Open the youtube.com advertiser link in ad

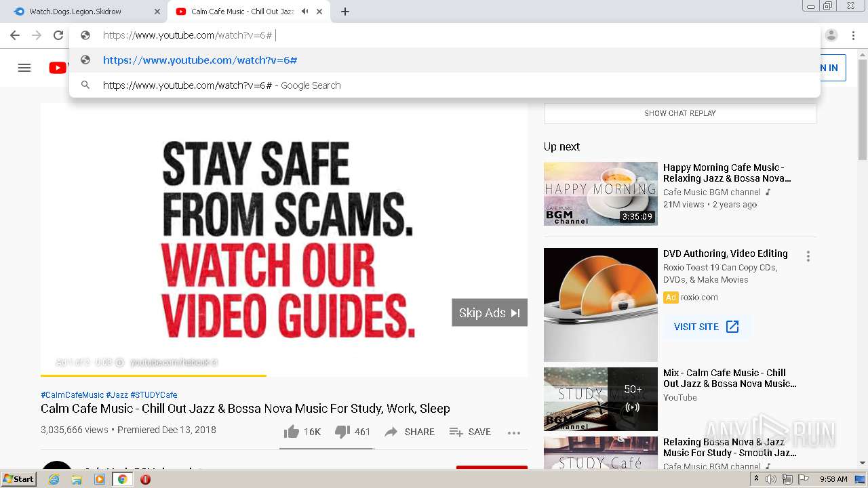(174, 363)
